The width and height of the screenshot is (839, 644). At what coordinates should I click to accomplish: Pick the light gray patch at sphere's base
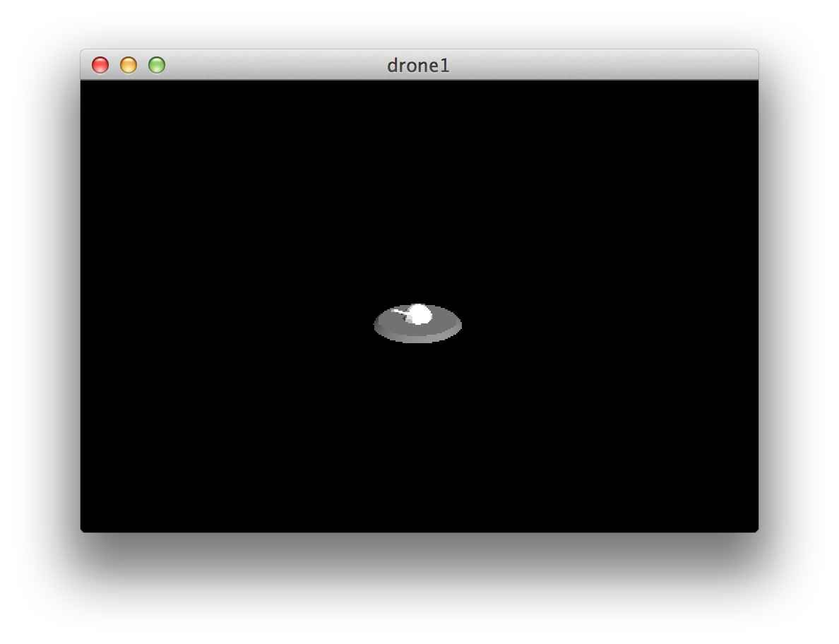(409, 320)
